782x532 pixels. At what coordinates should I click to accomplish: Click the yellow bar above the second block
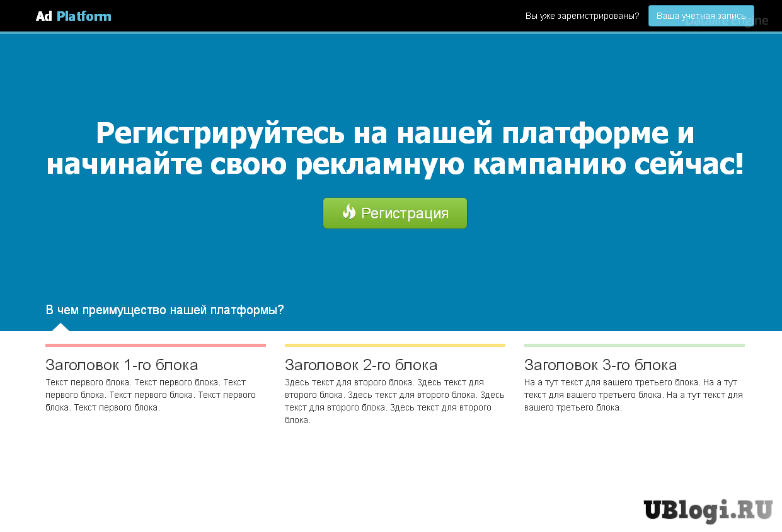[394, 345]
